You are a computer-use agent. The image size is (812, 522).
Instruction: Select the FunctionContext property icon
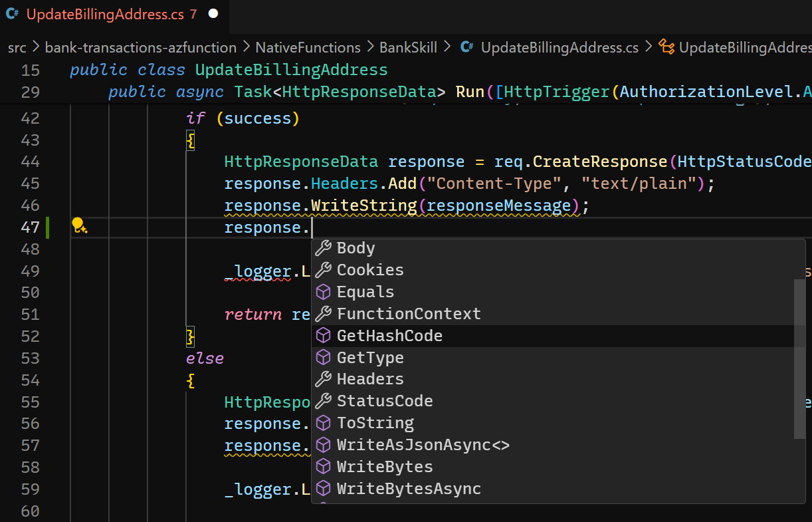point(324,313)
